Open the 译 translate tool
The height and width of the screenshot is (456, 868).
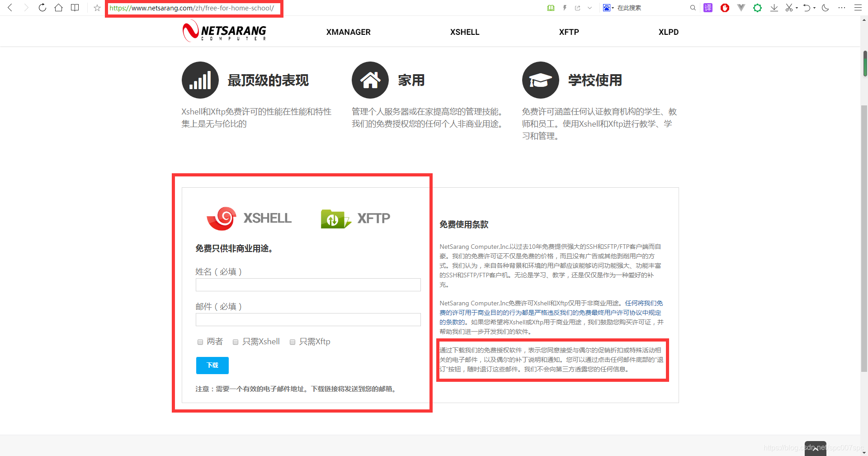[708, 8]
